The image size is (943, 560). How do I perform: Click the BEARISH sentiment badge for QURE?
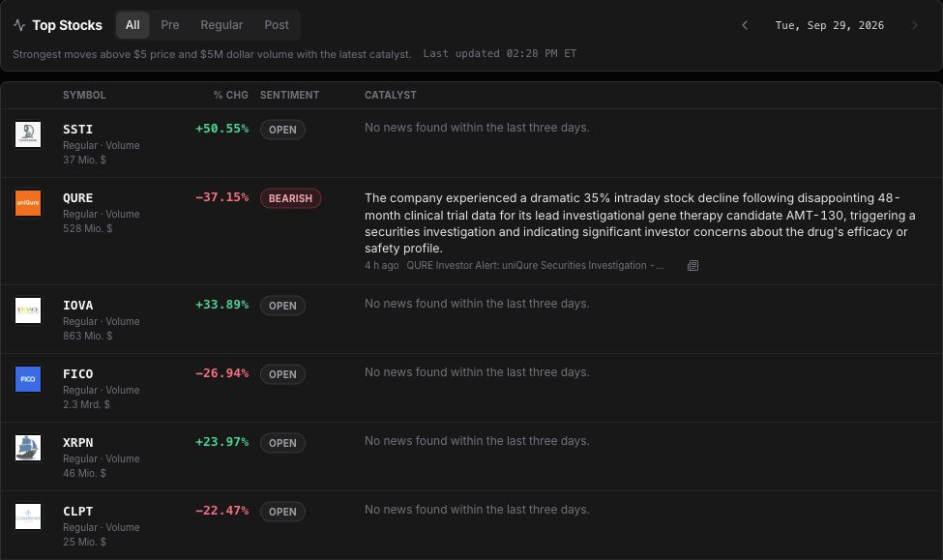(x=290, y=198)
